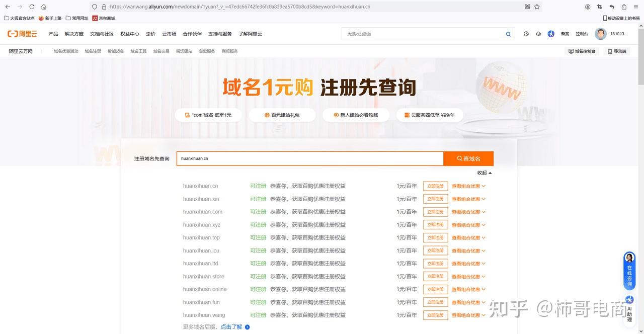
Task: Expand 查看组合优惠 for huanxihuan.cn
Action: [468, 186]
